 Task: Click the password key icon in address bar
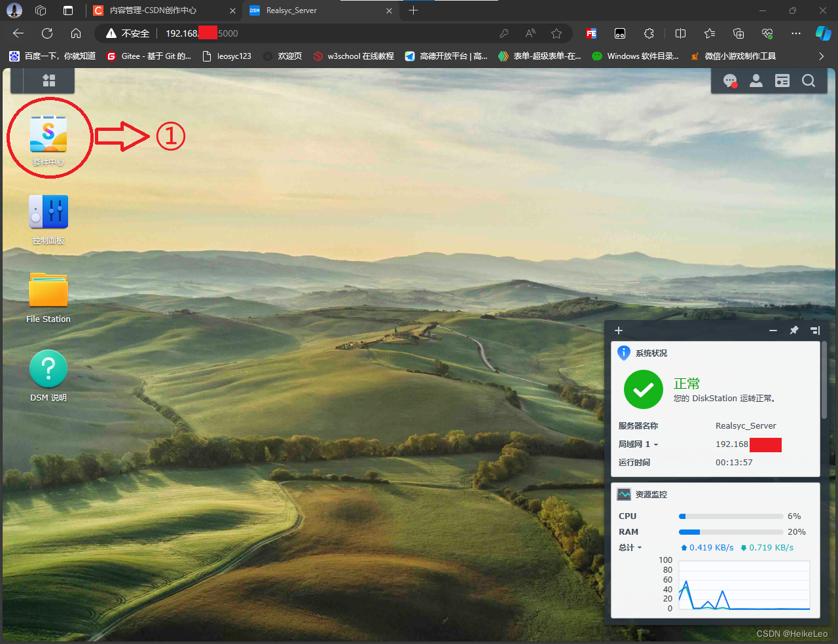coord(504,33)
